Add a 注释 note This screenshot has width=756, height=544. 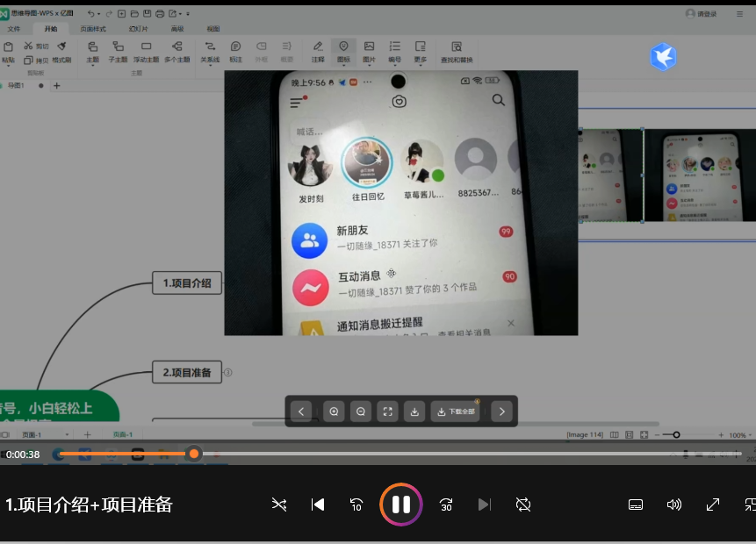pyautogui.click(x=318, y=53)
